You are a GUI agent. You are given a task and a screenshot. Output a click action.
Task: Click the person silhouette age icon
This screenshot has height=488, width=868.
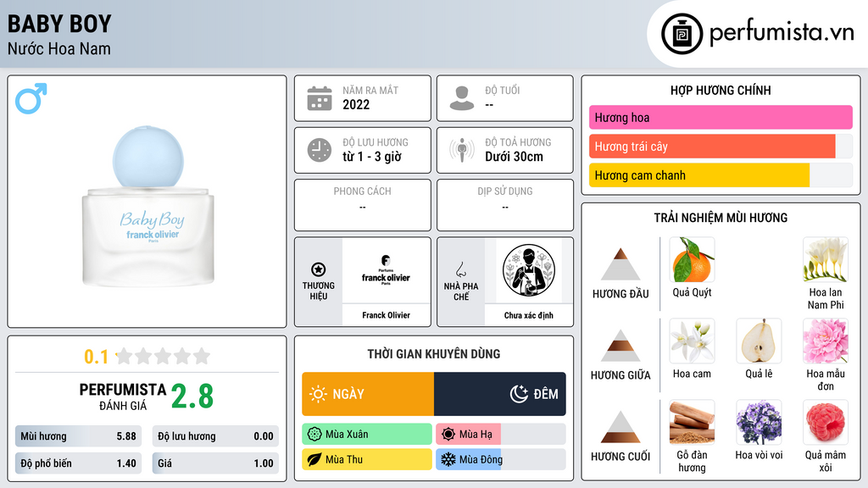(x=462, y=98)
